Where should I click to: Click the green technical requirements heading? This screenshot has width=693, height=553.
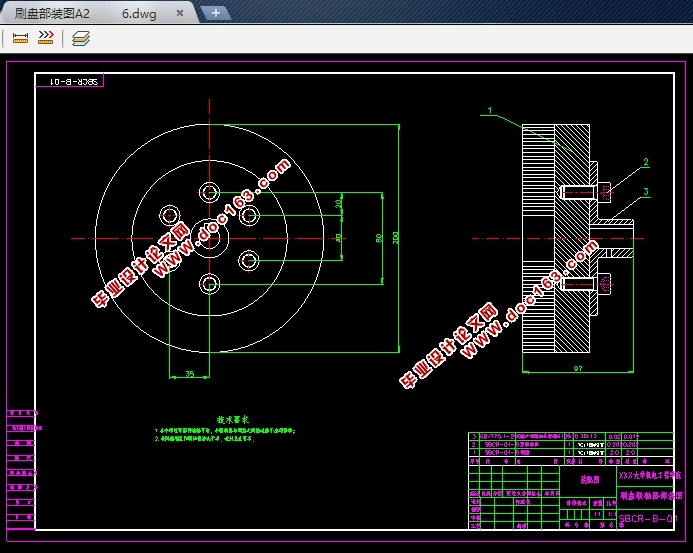point(232,420)
